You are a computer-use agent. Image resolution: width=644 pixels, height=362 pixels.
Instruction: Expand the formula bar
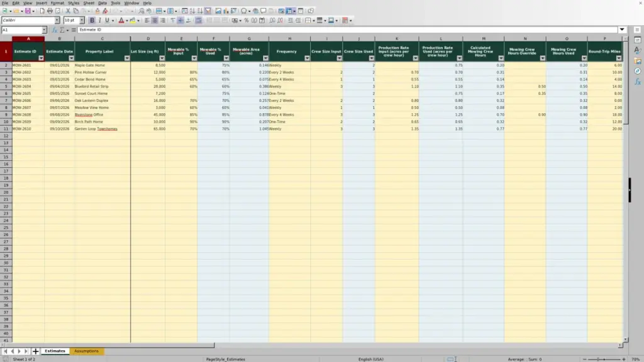[622, 30]
